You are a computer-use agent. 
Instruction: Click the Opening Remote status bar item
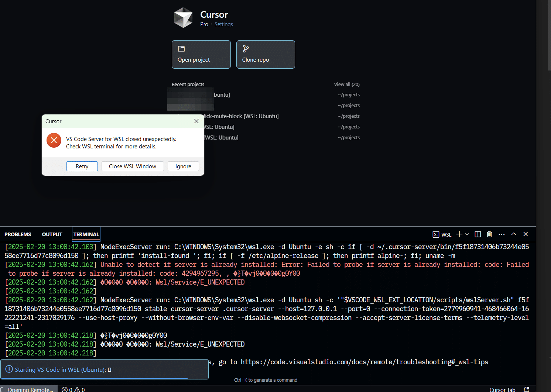point(29,389)
